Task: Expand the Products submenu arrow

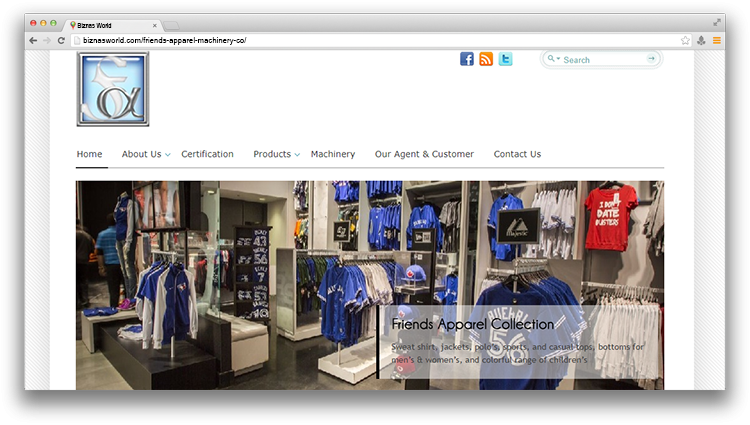Action: pyautogui.click(x=298, y=155)
